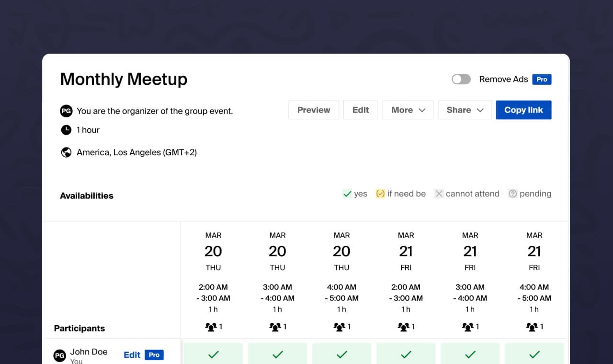
Task: Toggle John Doe's Thursday 2:00 AM availability checkmark
Action: coord(213,354)
